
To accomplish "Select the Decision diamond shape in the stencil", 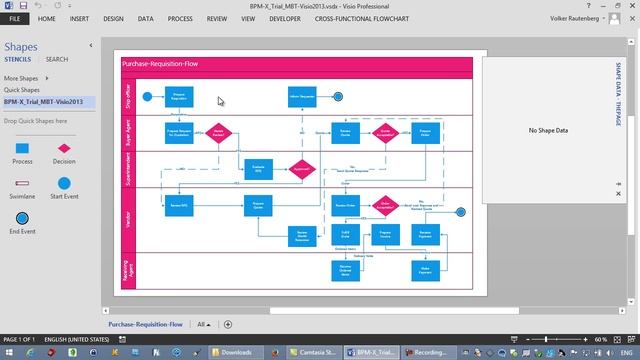I will tap(64, 149).
